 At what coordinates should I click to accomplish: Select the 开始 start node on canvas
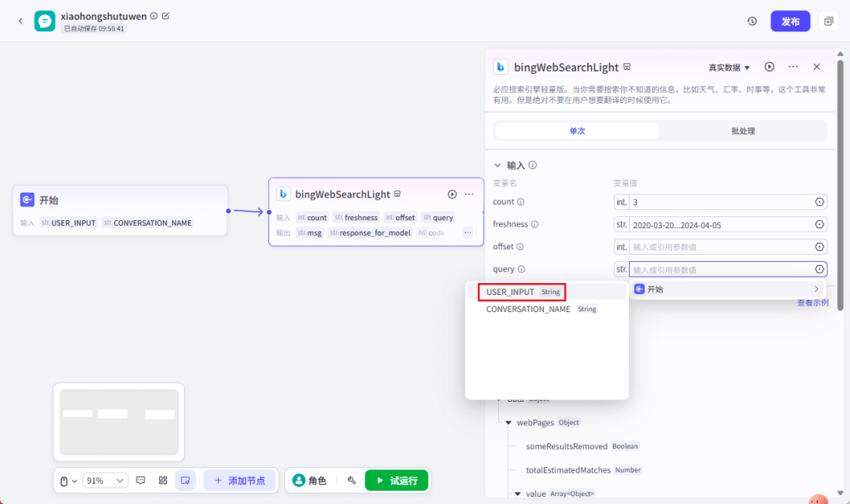(x=120, y=210)
